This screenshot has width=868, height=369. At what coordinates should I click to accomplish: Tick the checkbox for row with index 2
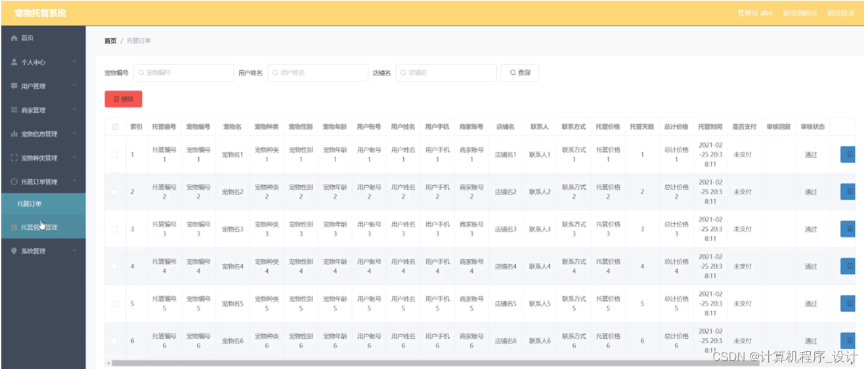115,192
